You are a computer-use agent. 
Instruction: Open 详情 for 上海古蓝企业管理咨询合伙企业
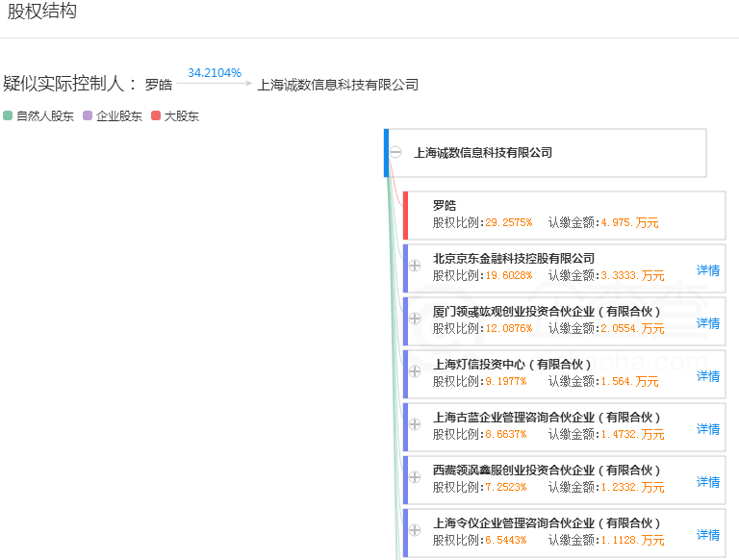tap(708, 428)
